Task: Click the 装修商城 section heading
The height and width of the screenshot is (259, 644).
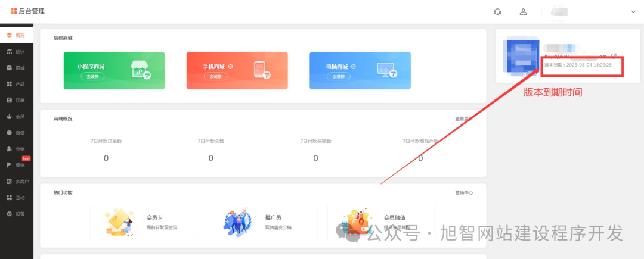Action: tap(63, 38)
